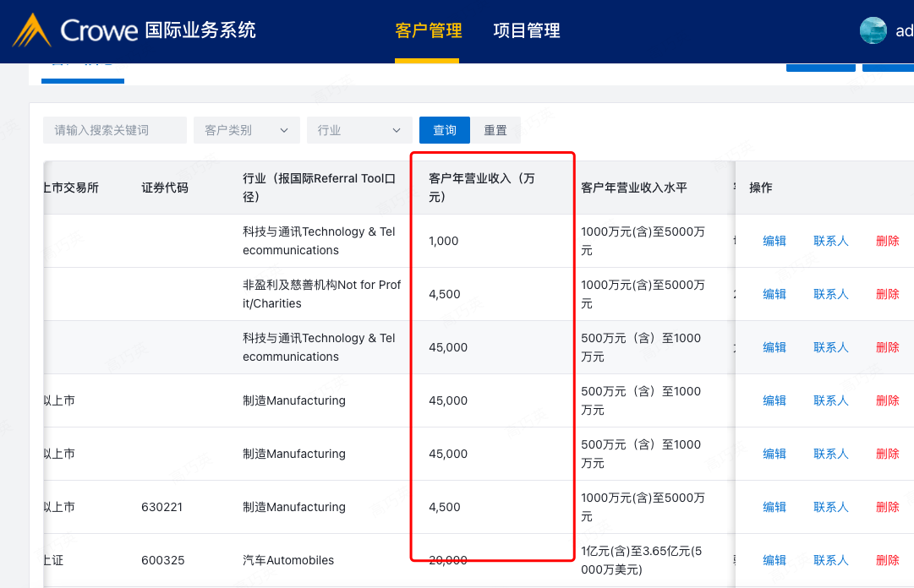Click the 客户年营业收入（万元） column header
This screenshot has width=914, height=588.
(482, 188)
